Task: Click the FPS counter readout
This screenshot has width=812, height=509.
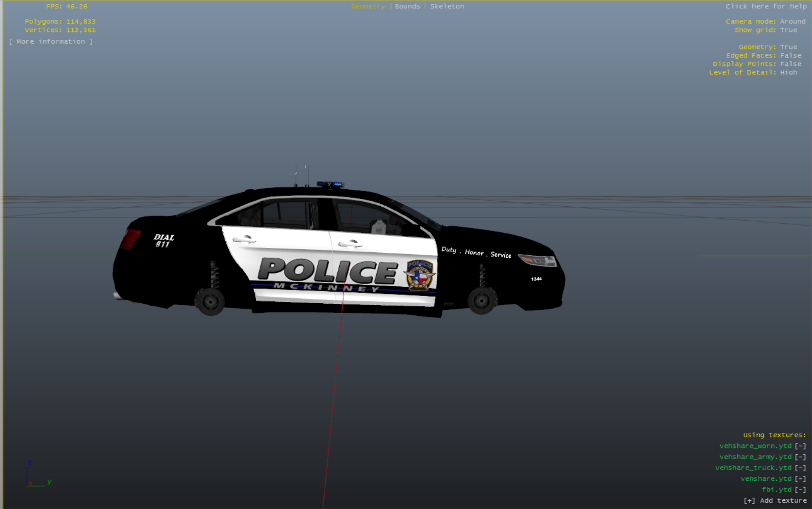Action: pyautogui.click(x=67, y=6)
